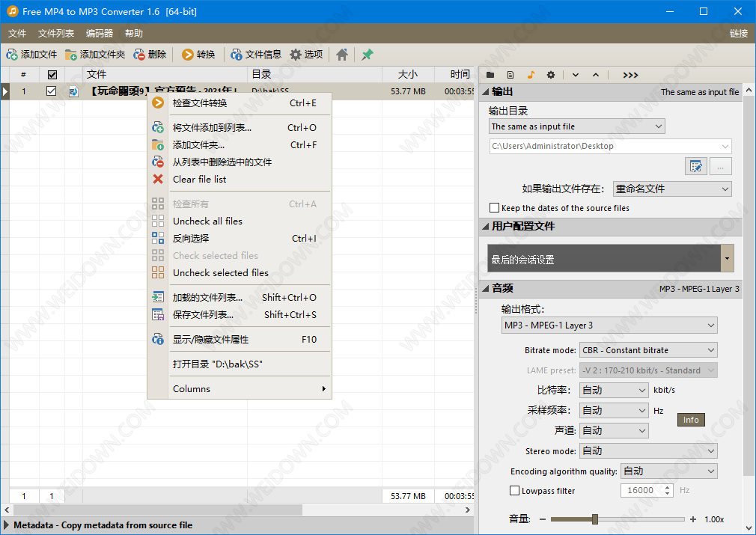The height and width of the screenshot is (535, 756).
Task: Open the Stereo mode dropdown
Action: (648, 451)
